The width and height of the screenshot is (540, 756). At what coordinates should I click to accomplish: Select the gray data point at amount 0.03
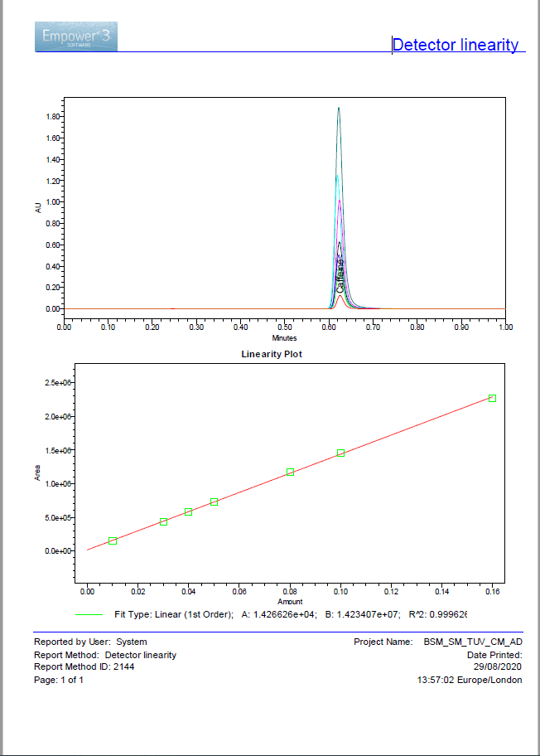click(x=163, y=521)
